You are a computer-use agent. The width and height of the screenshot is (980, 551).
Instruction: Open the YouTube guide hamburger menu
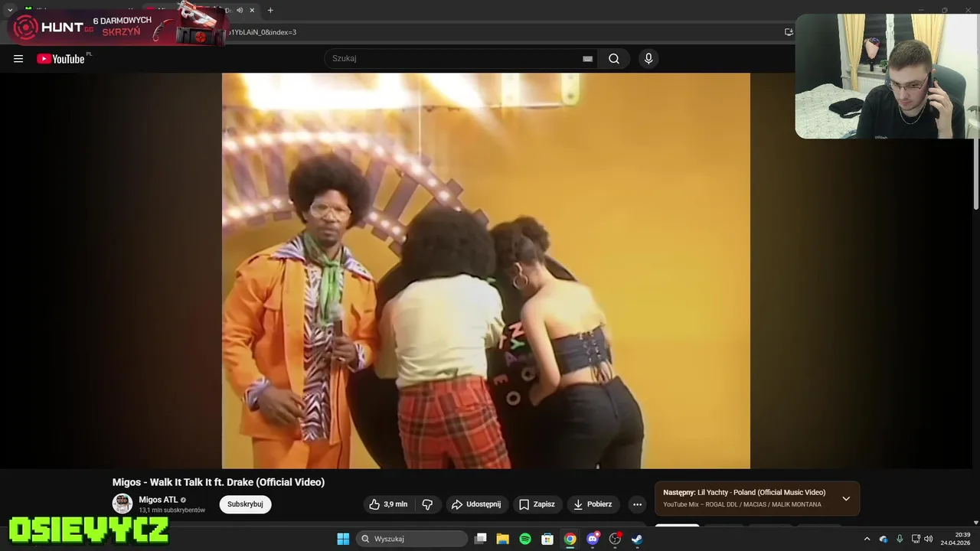[x=18, y=59]
